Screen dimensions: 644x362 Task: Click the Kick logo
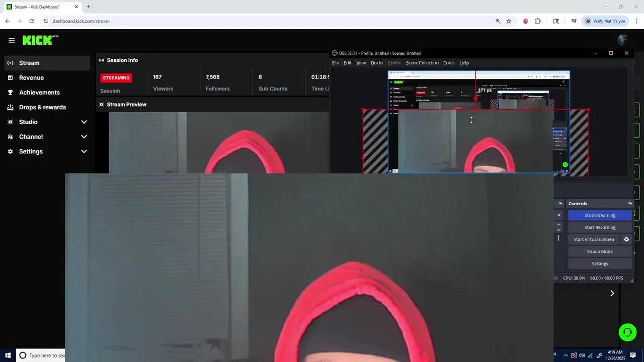(x=40, y=40)
